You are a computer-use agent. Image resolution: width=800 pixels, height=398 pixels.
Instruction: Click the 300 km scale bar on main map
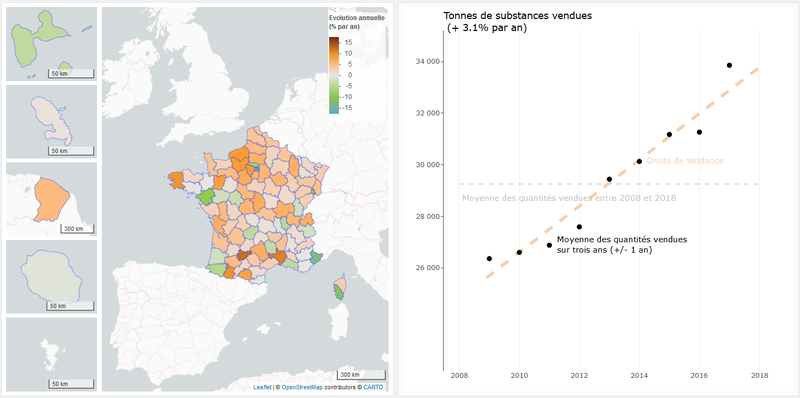(361, 375)
